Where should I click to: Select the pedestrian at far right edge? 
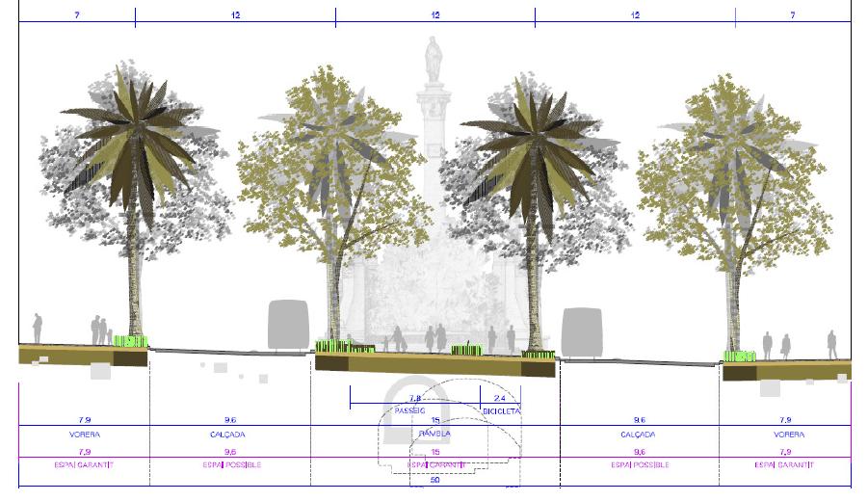pos(831,344)
